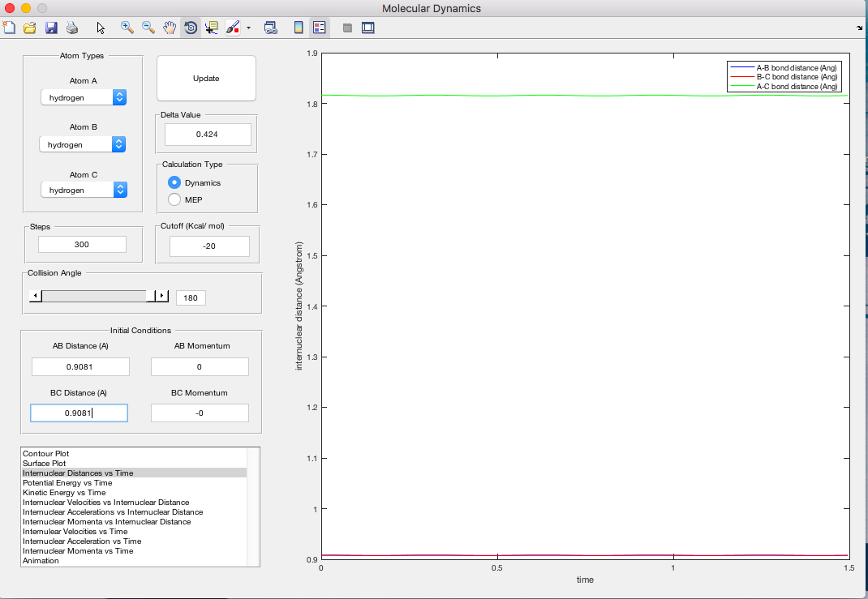This screenshot has height=599, width=868.
Task: Click the Save Figure floppy disk icon
Action: tap(51, 28)
